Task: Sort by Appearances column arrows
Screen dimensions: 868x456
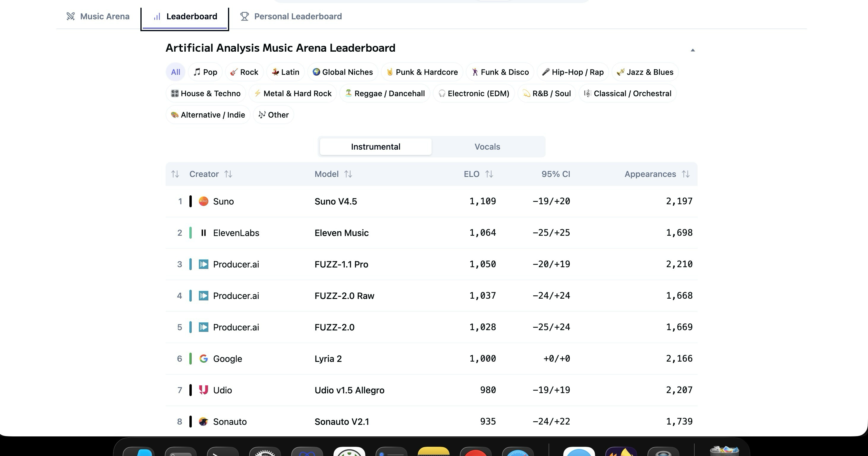Action: tap(685, 174)
